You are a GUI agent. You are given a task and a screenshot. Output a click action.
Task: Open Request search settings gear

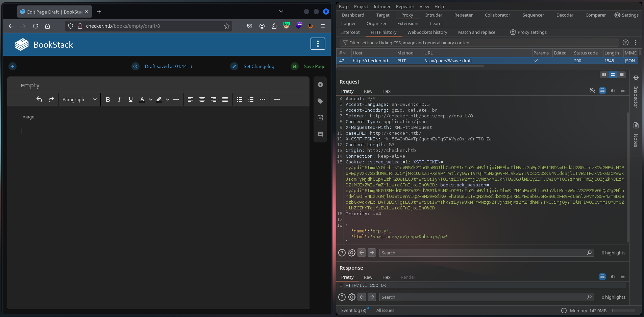click(x=352, y=253)
